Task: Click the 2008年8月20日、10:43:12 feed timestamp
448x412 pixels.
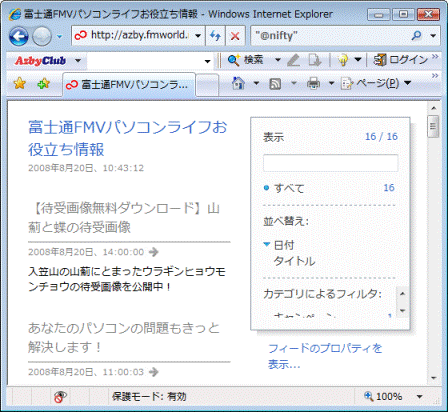Action: [86, 168]
